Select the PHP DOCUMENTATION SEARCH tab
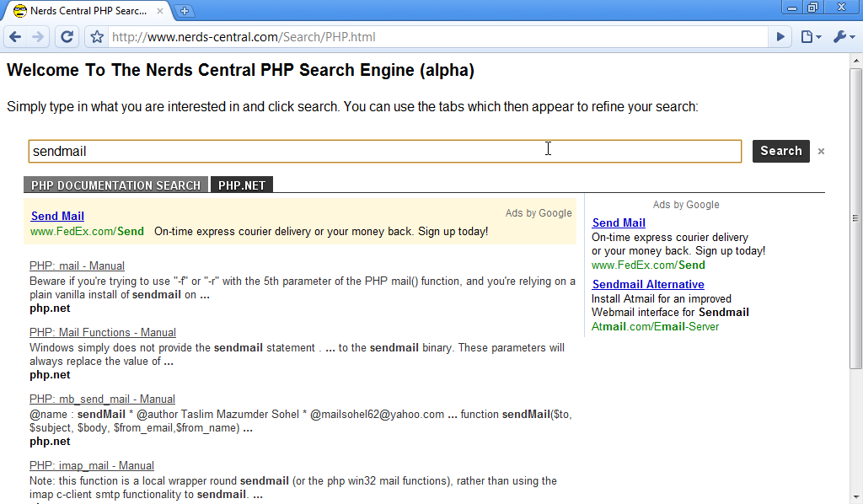 [115, 184]
